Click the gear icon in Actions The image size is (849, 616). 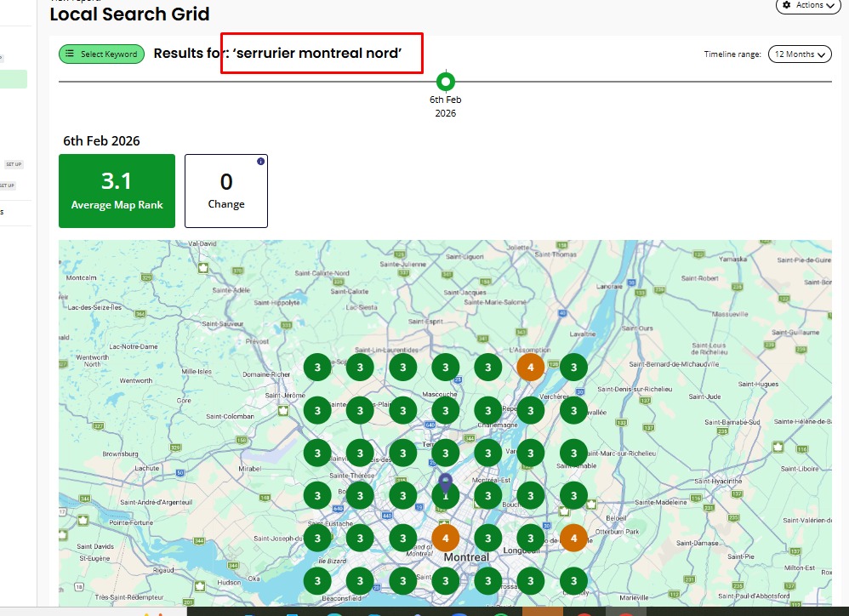pos(787,5)
